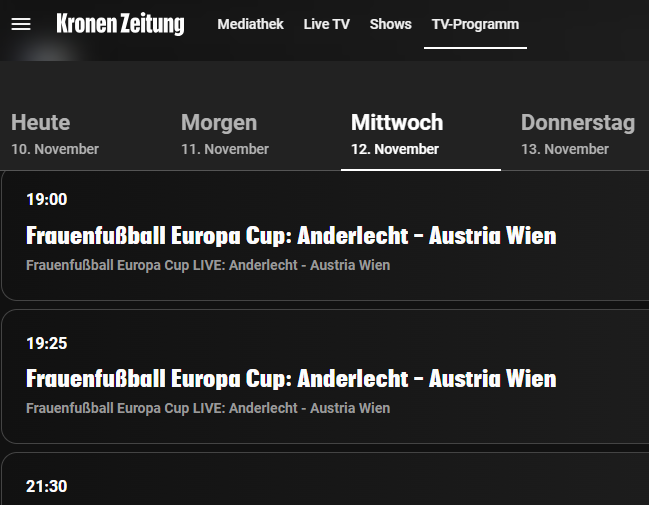Click the subtitle text of the 19:25 program
This screenshot has height=505, width=649.
[208, 408]
